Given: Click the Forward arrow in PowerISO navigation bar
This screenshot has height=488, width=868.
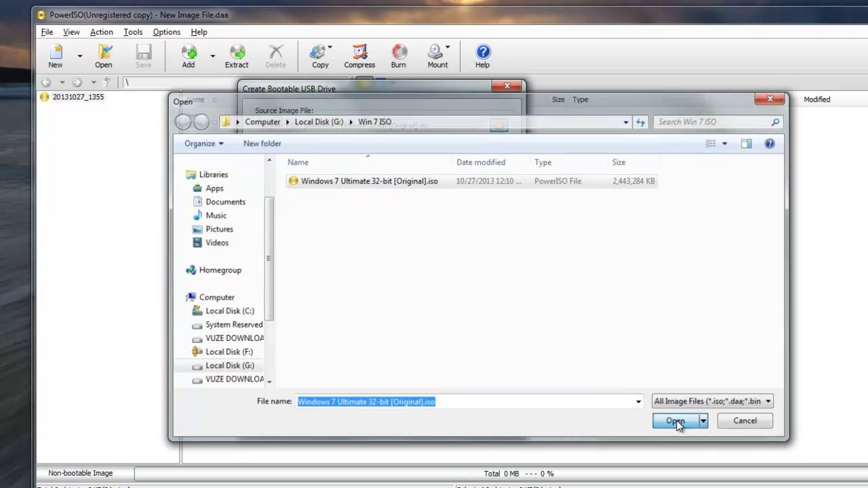Looking at the screenshot, I should [x=77, y=82].
